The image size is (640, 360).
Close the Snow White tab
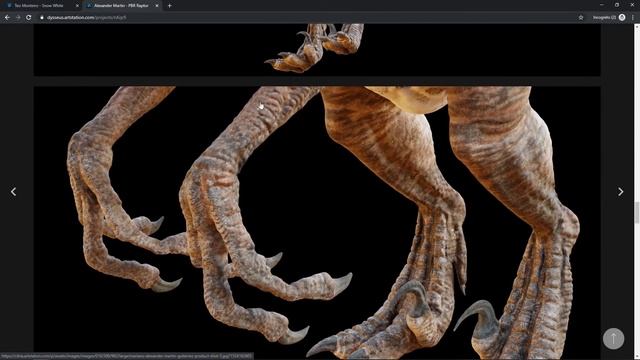pyautogui.click(x=77, y=6)
